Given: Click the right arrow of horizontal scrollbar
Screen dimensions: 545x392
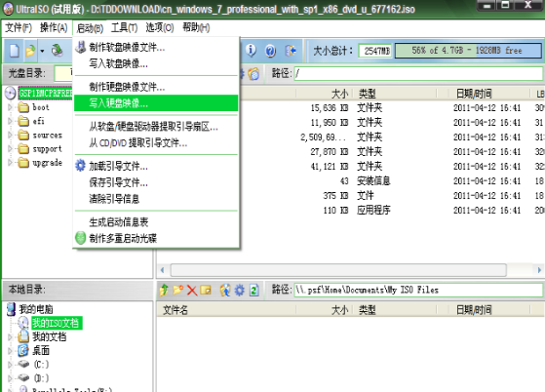Looking at the screenshot, I should (539, 270).
